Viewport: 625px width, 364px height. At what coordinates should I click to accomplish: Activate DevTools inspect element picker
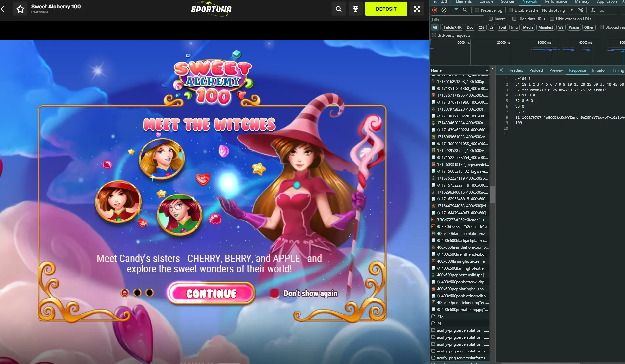coord(435,2)
